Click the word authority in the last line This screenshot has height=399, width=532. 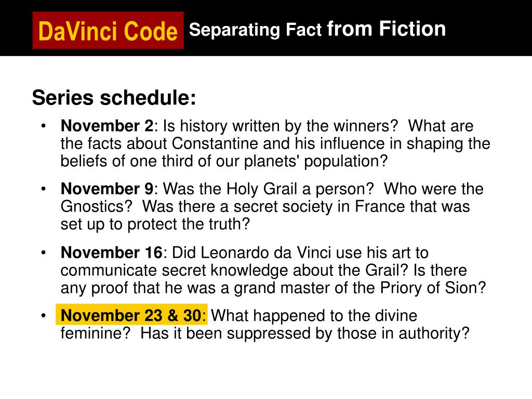tap(434, 333)
